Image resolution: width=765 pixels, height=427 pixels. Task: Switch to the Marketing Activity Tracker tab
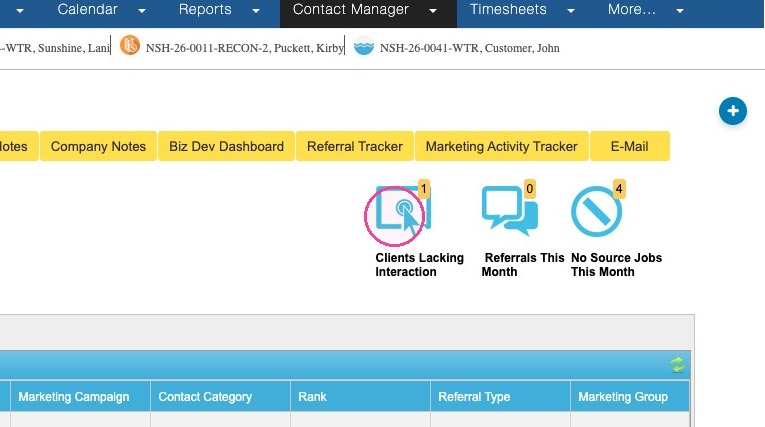pos(502,146)
